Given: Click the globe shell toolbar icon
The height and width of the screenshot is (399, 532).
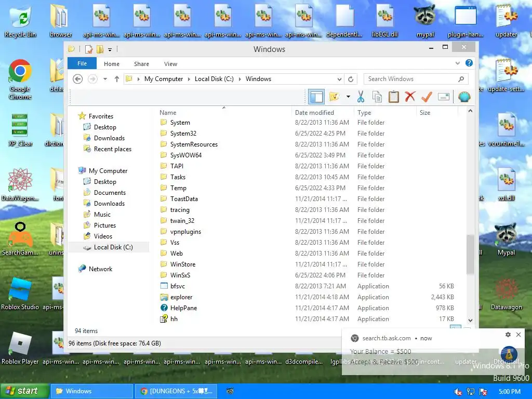Looking at the screenshot, I should pyautogui.click(x=464, y=97).
